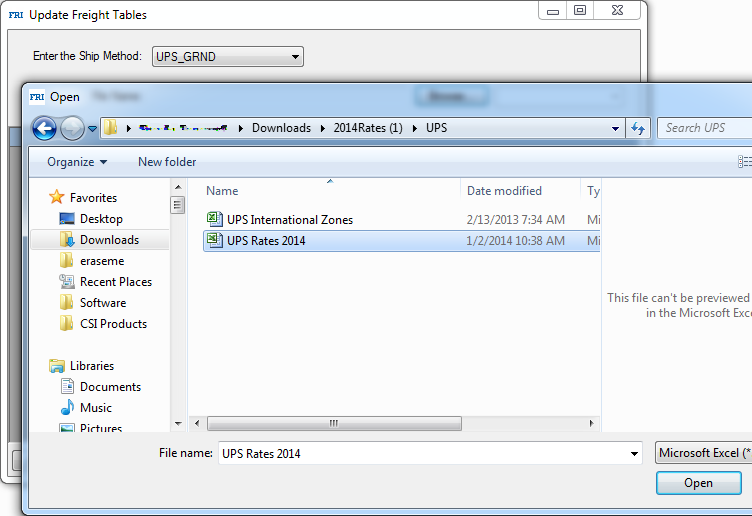Select CSI Products in Favorites
This screenshot has height=516, width=752.
[113, 324]
